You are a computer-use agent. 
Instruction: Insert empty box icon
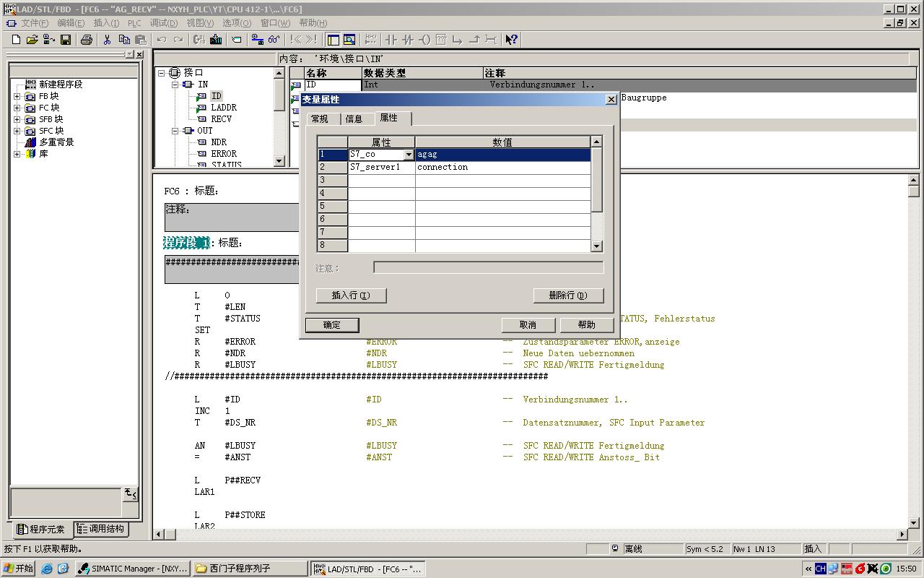click(x=441, y=40)
